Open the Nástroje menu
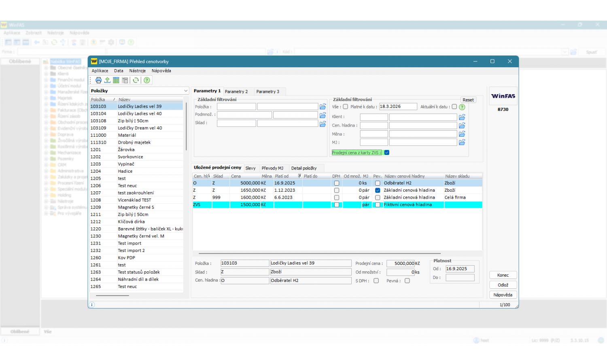The width and height of the screenshot is (607, 364). click(137, 71)
